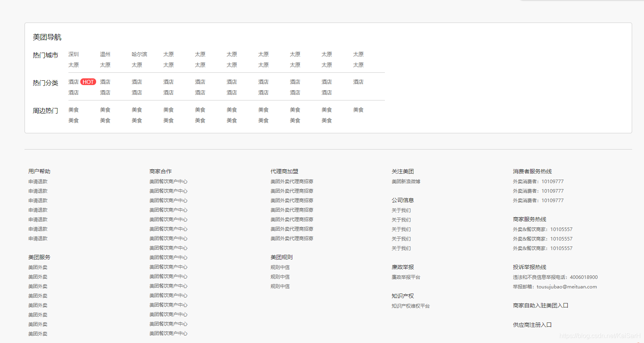Click 举报邮箱 tousujubao@meituan.com text
Viewport: 644px width, 343px height.
pyautogui.click(x=555, y=287)
